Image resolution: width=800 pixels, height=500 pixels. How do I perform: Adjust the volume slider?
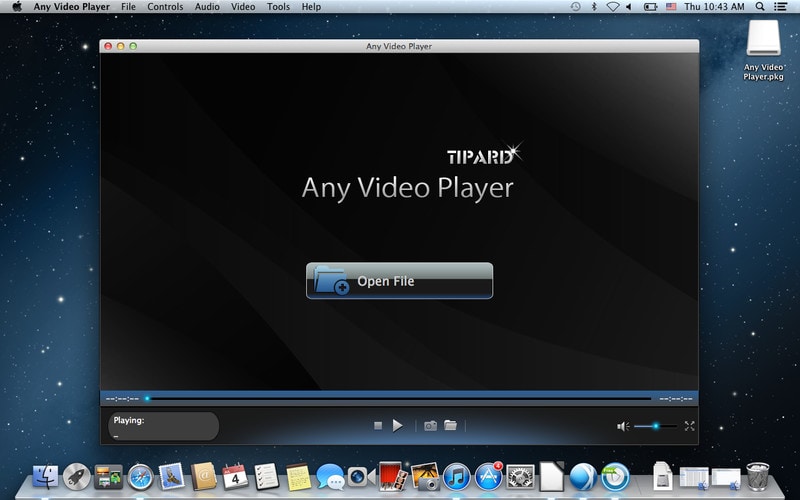click(x=656, y=426)
